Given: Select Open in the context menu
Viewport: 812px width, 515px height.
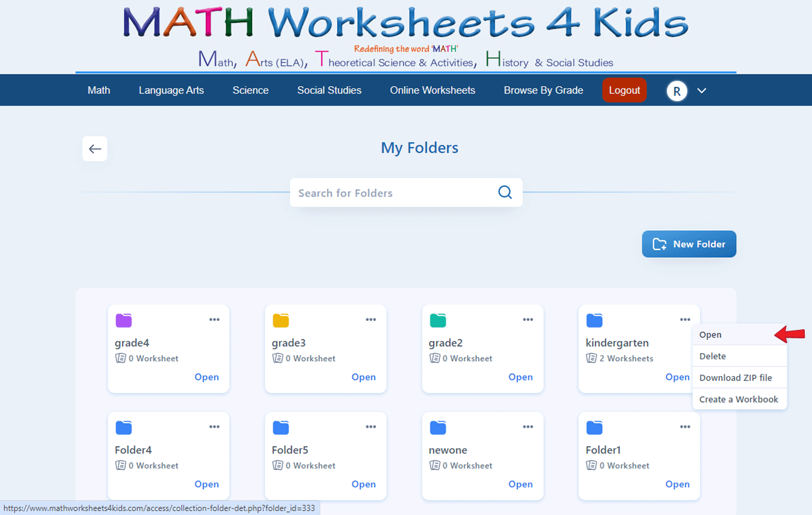Looking at the screenshot, I should point(739,335).
